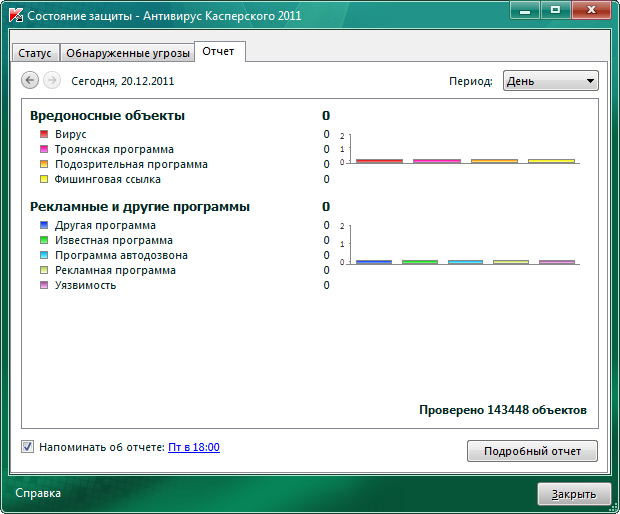Click the pale Рекламная программа swatch
The height and width of the screenshot is (514, 620).
(x=44, y=270)
